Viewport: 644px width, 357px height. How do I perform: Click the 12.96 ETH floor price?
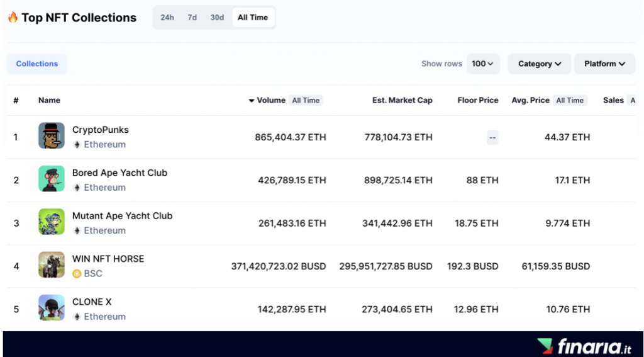[476, 309]
